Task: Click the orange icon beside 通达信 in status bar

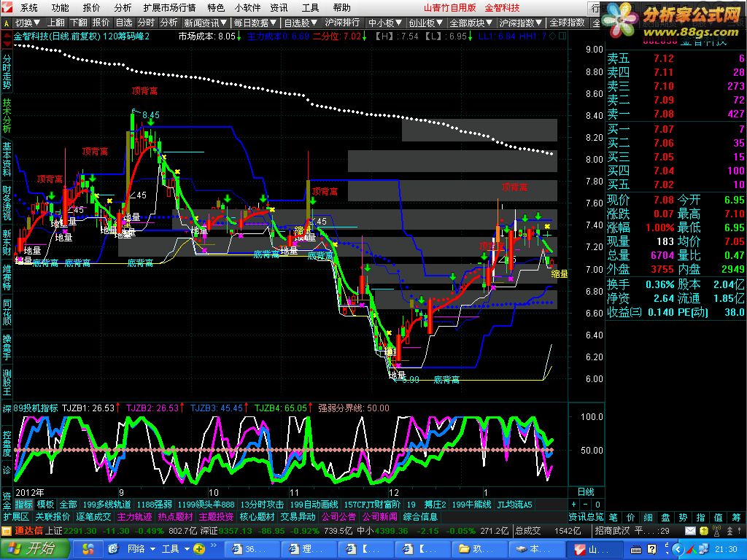Action: 6,531
